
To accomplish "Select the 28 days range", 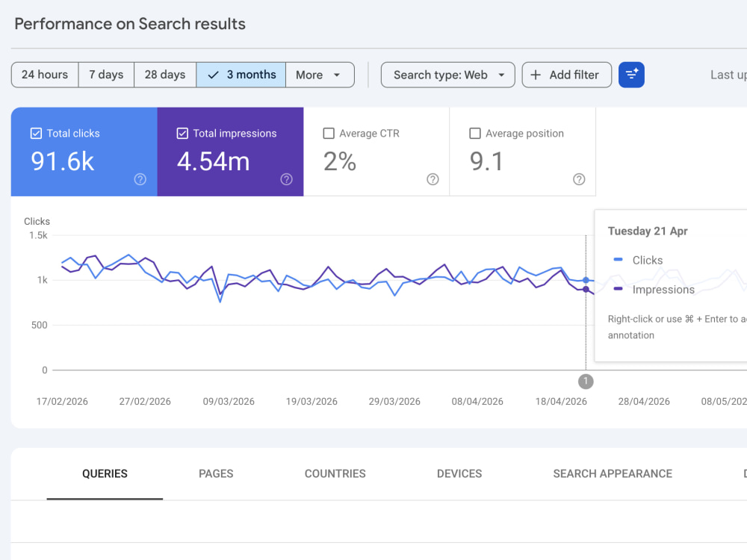I will [165, 75].
